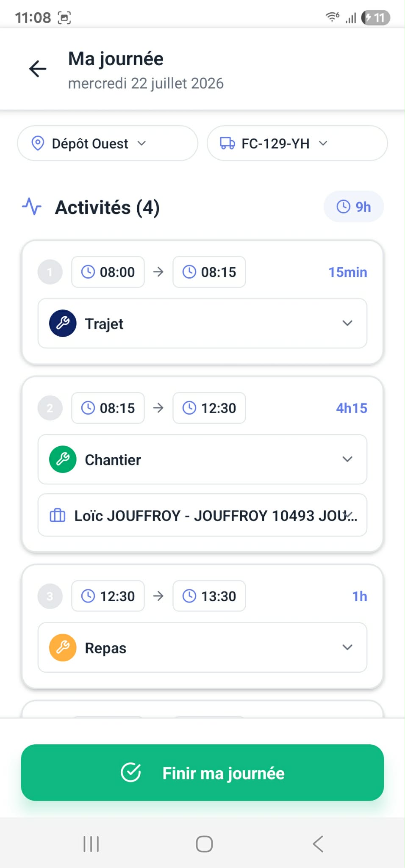Viewport: 405px width, 868px height.
Task: Click the green Chantier wrench icon
Action: click(x=63, y=459)
